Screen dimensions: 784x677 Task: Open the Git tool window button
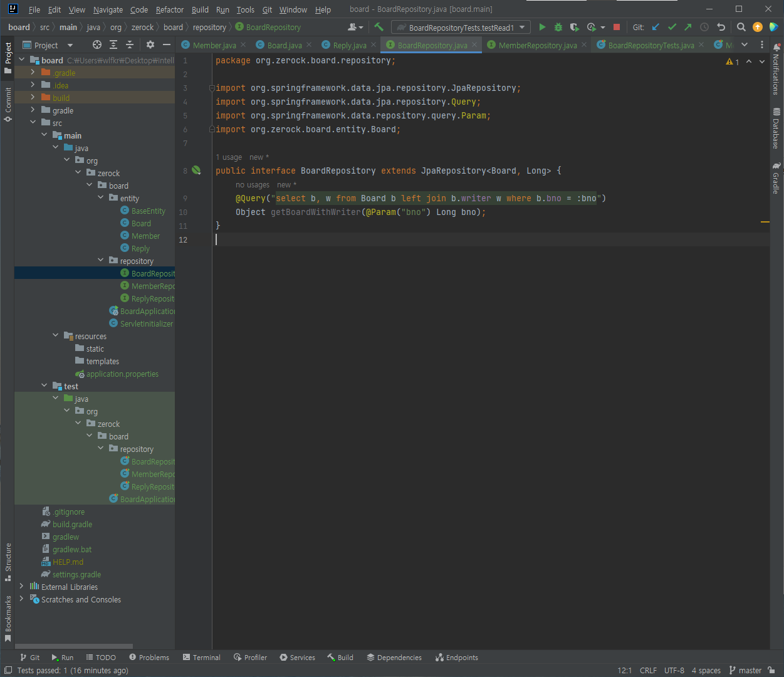(29, 658)
